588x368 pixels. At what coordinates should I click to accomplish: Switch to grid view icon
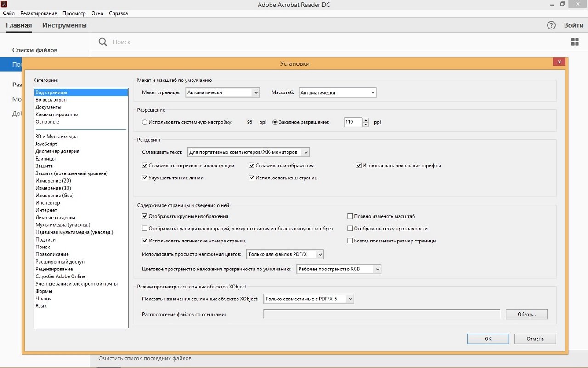[x=575, y=42]
